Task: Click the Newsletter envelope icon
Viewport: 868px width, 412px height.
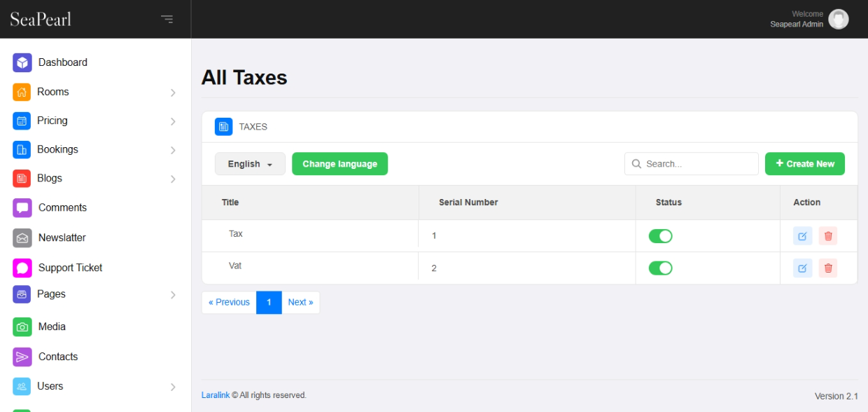Action: click(22, 238)
